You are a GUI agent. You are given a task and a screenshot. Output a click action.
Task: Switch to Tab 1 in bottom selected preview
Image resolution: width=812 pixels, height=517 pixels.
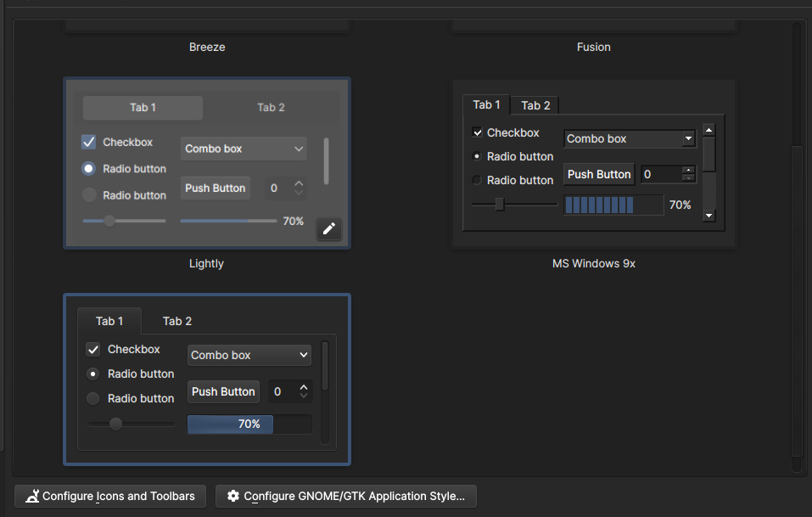pos(109,321)
